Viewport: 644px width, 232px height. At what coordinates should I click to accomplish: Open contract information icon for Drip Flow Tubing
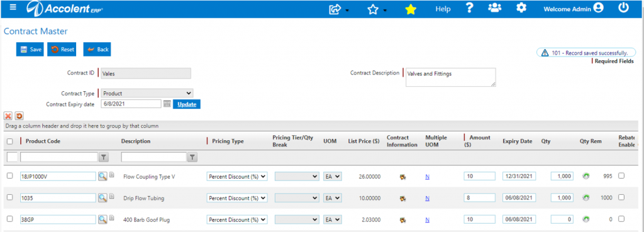point(402,198)
